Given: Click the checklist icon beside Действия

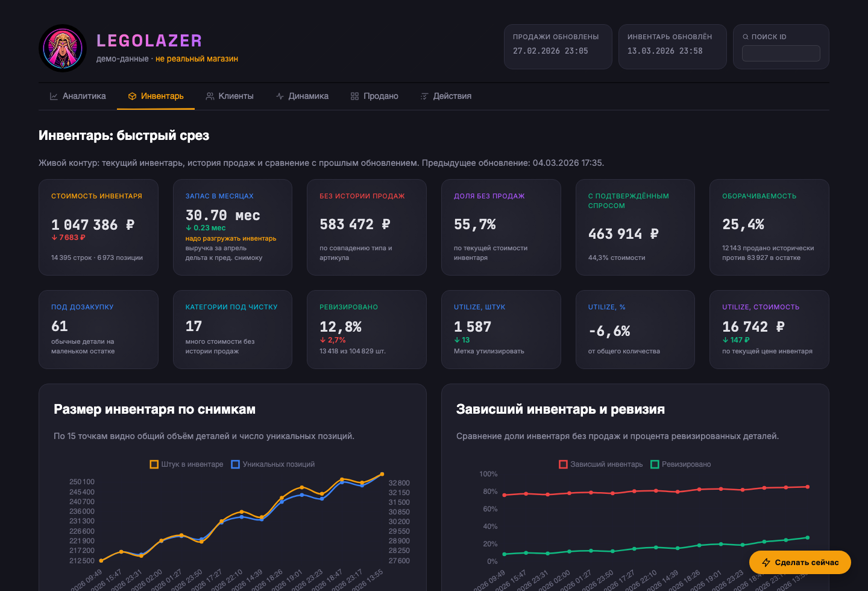Looking at the screenshot, I should point(424,96).
